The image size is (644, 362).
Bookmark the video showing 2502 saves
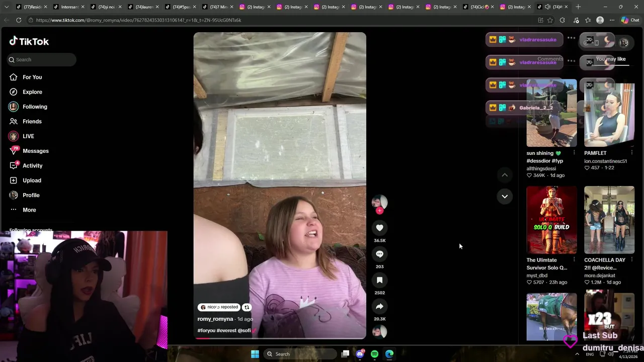coord(379,280)
